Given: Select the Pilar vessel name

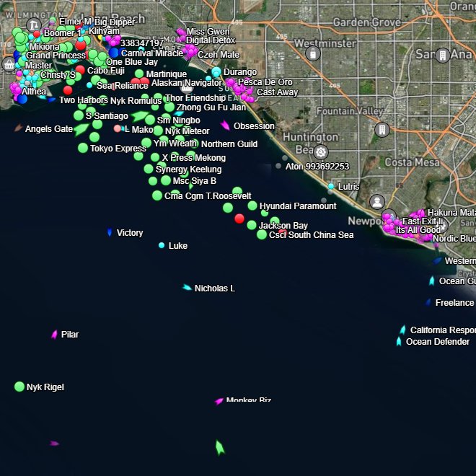Looking at the screenshot, I should tap(70, 334).
